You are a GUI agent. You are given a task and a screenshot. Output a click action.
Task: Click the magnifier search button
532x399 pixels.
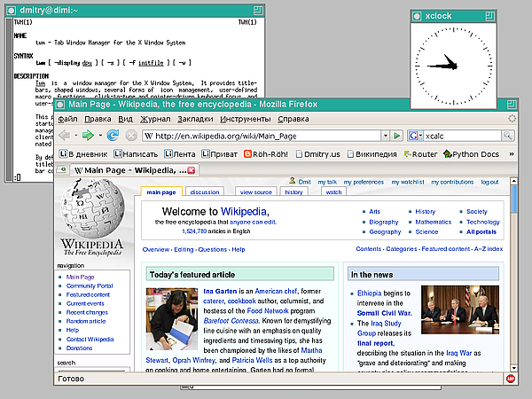(507, 136)
